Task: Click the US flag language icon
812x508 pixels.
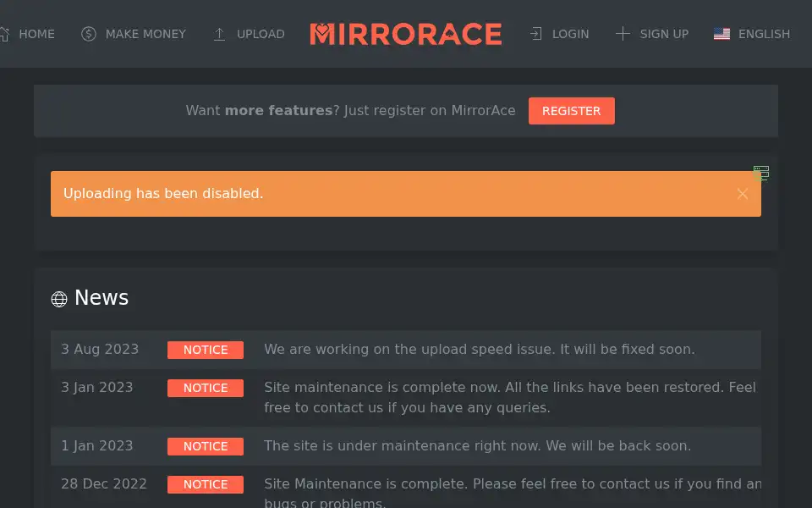Action: coord(721,34)
